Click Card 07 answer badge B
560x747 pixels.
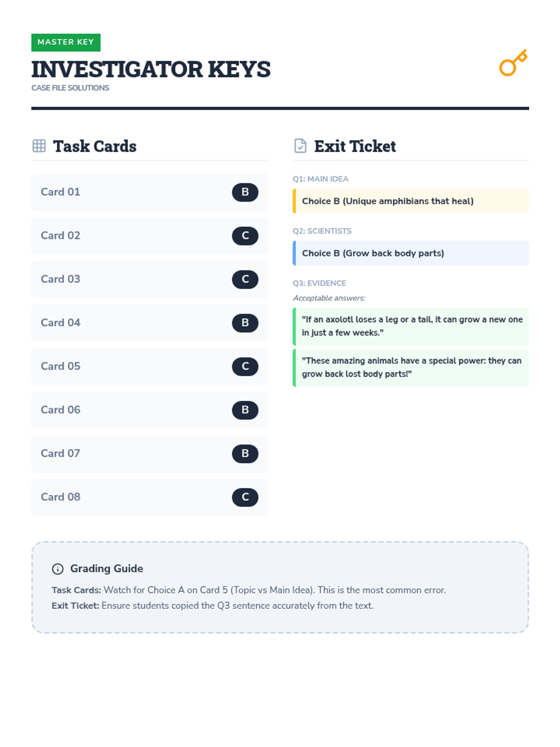tap(245, 454)
